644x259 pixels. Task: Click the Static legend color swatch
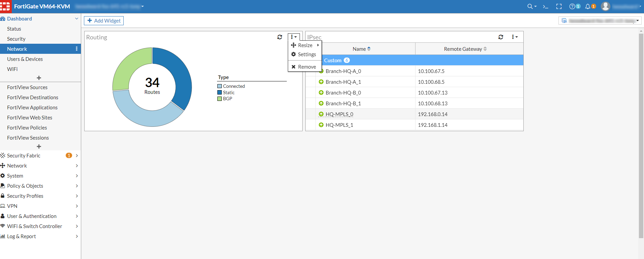point(220,92)
